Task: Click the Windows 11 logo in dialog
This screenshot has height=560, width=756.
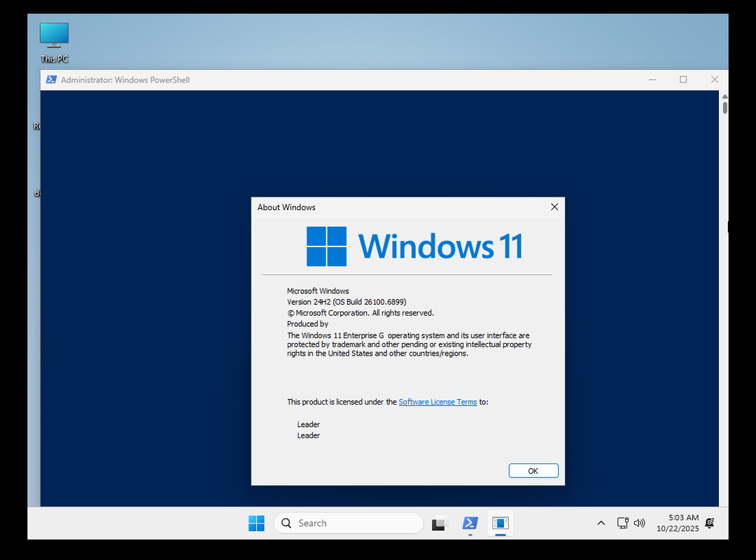Action: pyautogui.click(x=414, y=246)
